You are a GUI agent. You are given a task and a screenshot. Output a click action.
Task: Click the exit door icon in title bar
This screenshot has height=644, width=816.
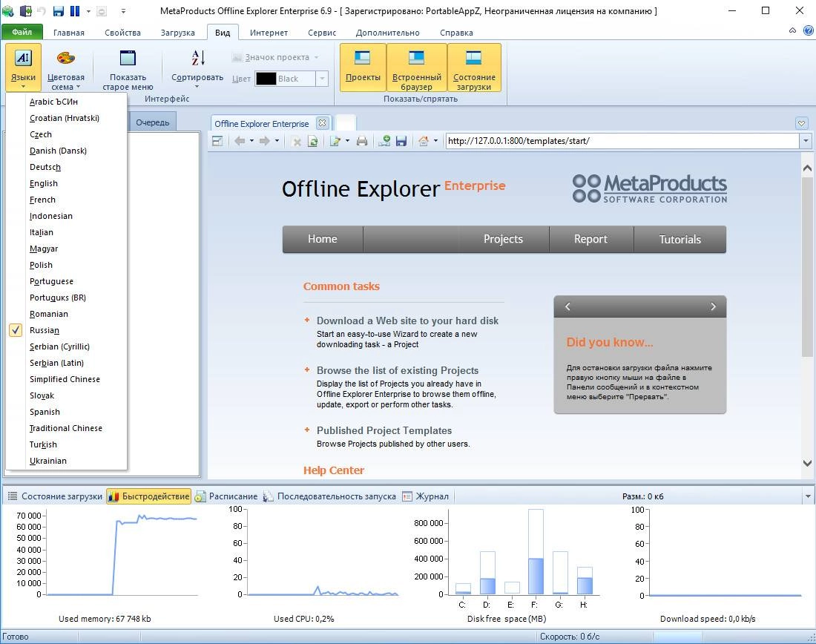pyautogui.click(x=25, y=10)
